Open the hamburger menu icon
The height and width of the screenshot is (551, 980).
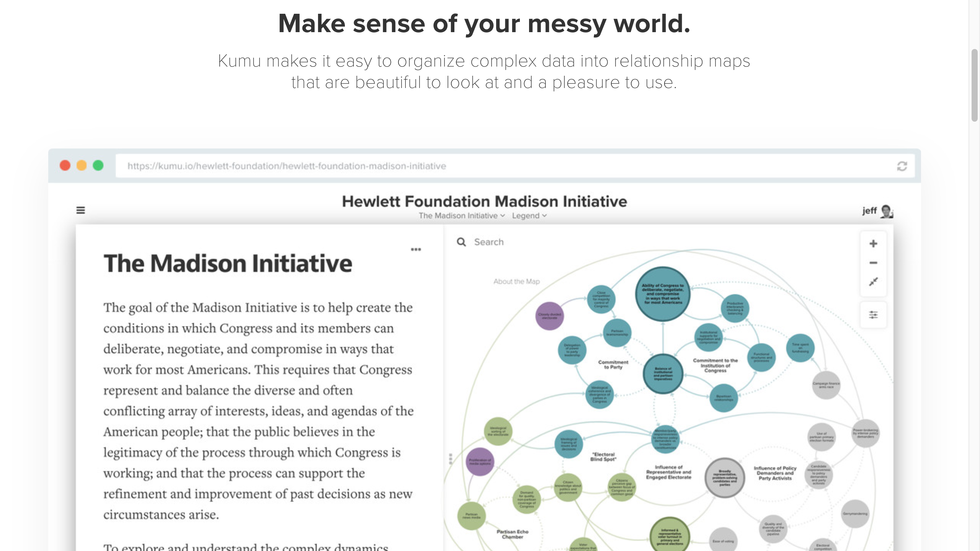80,210
